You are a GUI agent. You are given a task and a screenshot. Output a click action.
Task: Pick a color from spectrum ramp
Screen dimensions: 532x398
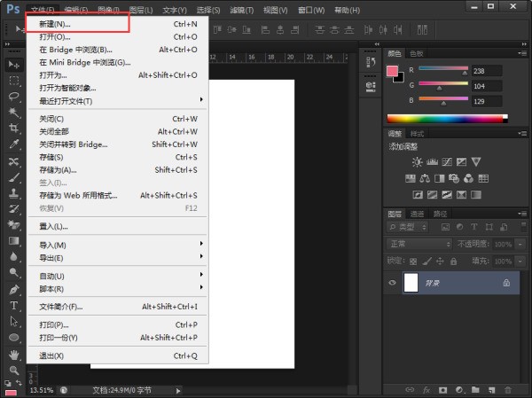pyautogui.click(x=447, y=119)
